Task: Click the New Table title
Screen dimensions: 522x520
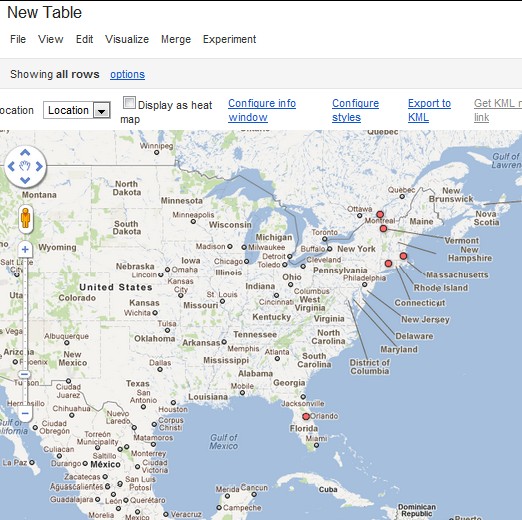Action: coord(44,13)
